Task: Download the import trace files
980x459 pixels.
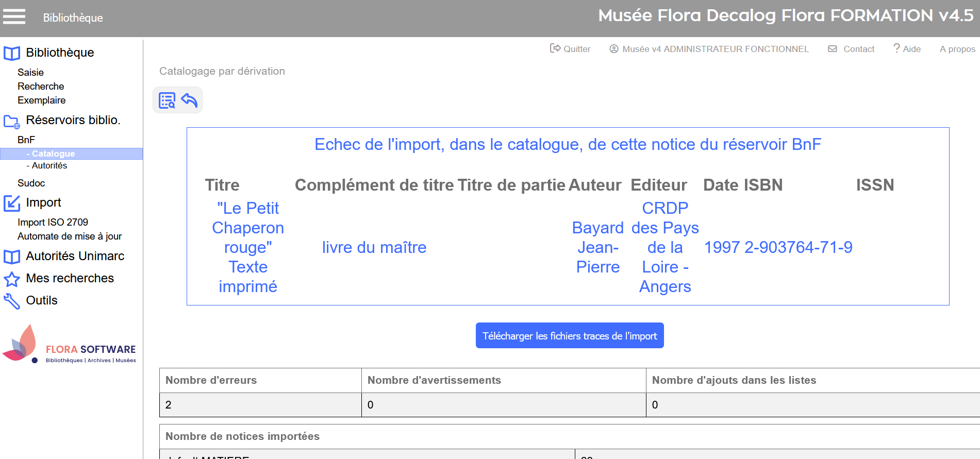Action: click(x=569, y=336)
